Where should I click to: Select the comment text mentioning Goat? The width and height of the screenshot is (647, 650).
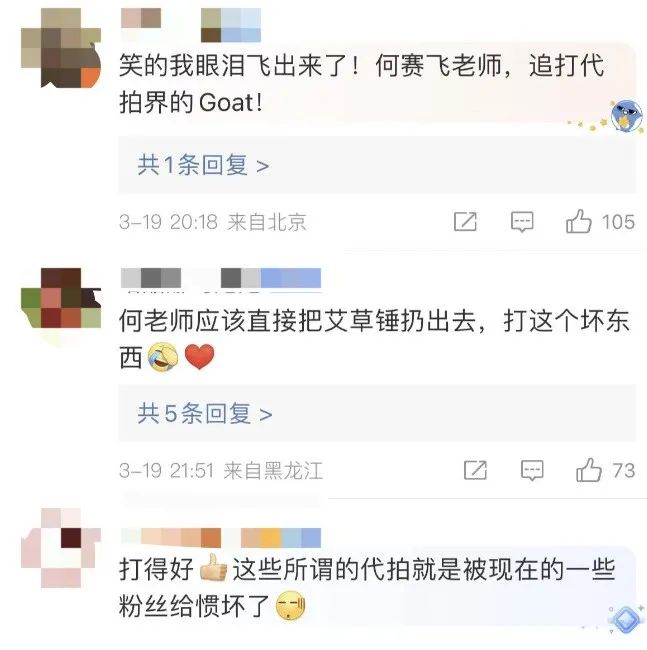point(361,84)
